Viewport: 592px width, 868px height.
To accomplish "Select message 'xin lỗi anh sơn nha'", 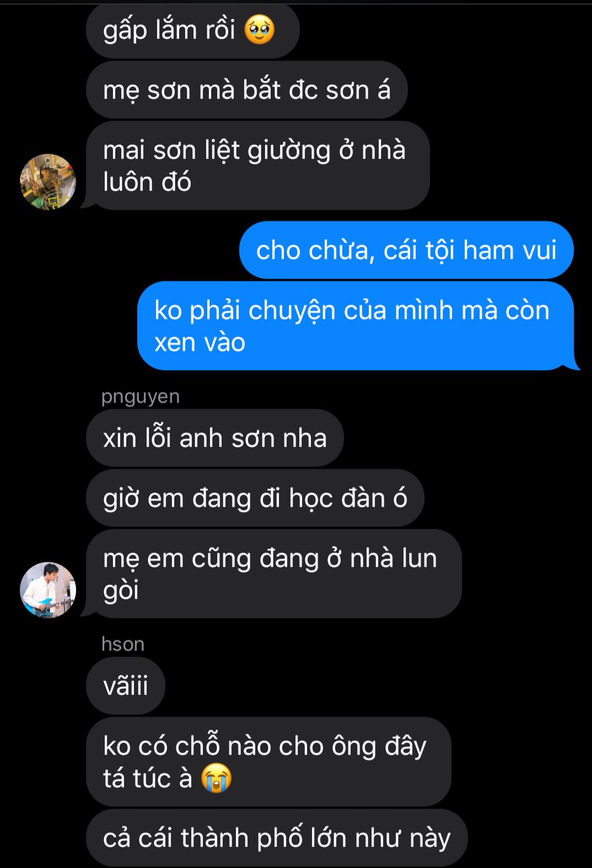I will (x=215, y=438).
